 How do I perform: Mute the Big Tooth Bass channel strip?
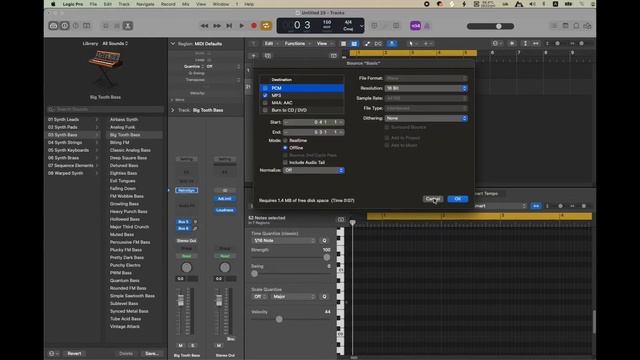(x=180, y=346)
